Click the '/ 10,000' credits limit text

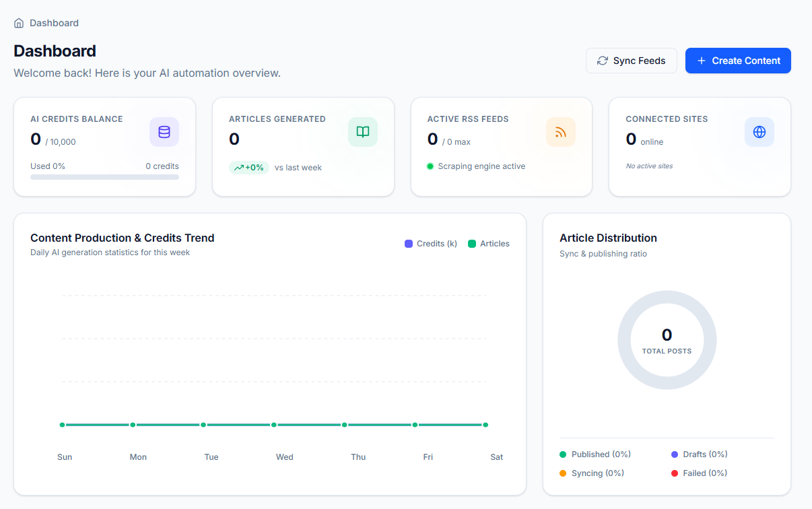pos(61,142)
